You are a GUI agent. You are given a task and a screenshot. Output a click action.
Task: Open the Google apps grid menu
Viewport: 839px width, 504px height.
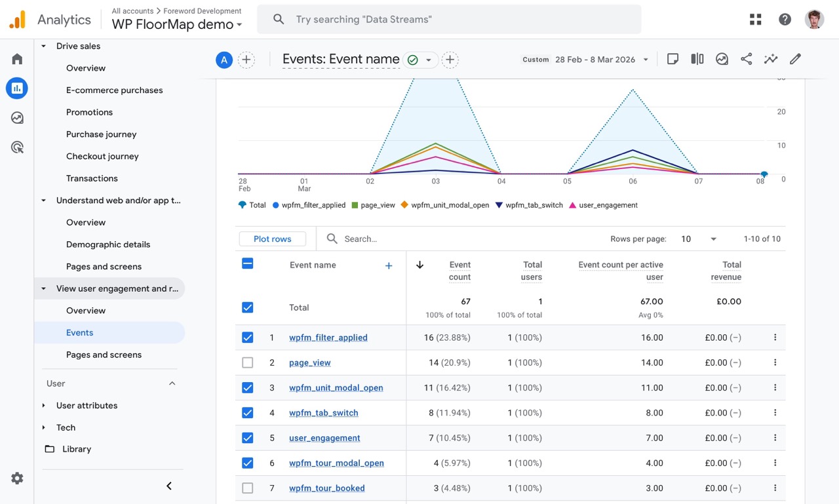755,19
